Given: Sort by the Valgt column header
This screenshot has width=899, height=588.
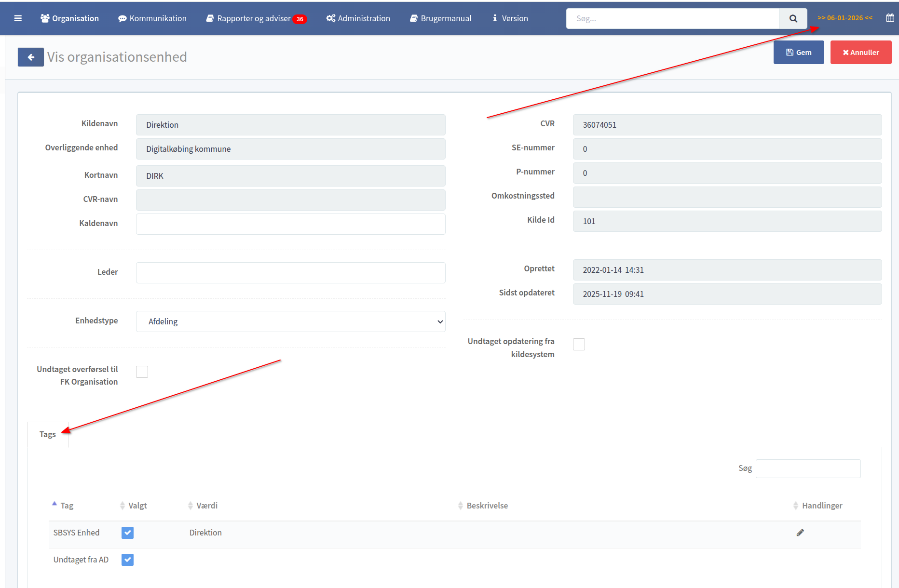Looking at the screenshot, I should pos(137,506).
